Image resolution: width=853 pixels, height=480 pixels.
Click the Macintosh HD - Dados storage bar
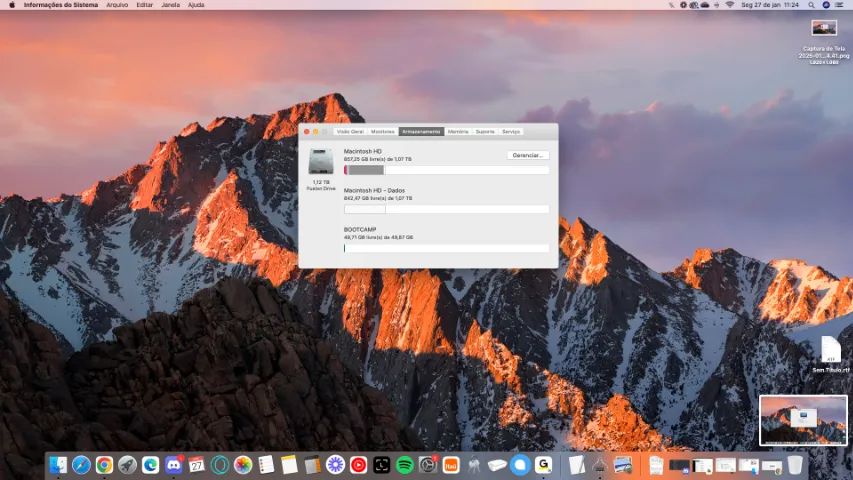[x=446, y=209]
